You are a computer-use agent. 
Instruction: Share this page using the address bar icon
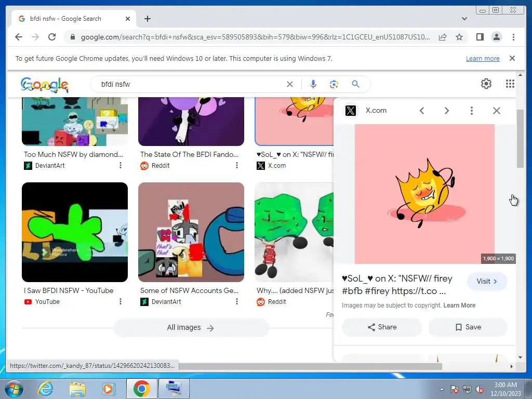pos(443,37)
